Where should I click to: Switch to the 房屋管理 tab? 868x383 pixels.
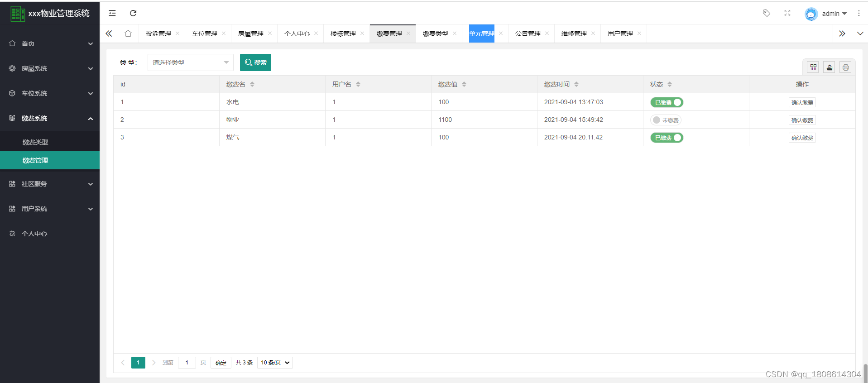(x=251, y=34)
